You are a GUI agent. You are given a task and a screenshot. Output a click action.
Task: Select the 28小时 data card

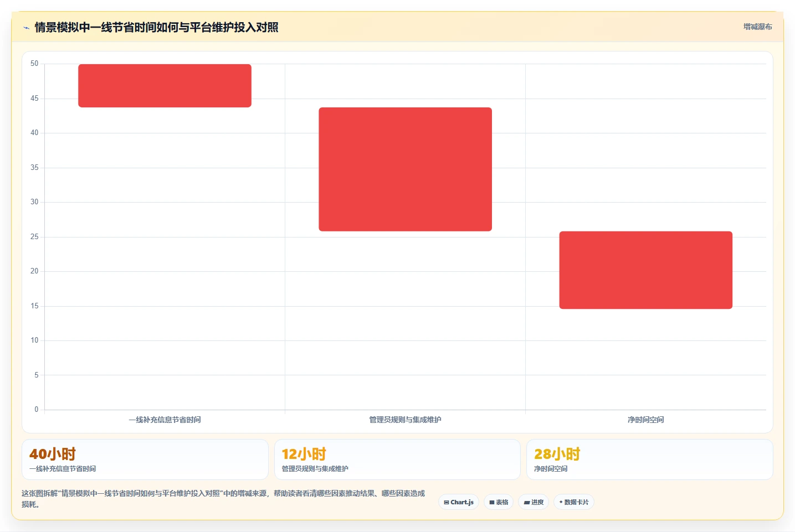coord(649,459)
